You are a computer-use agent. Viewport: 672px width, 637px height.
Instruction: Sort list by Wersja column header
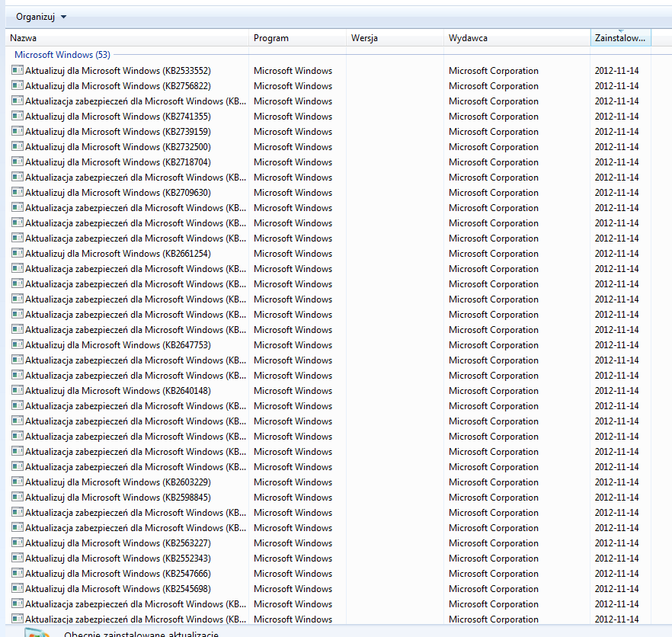pyautogui.click(x=395, y=38)
